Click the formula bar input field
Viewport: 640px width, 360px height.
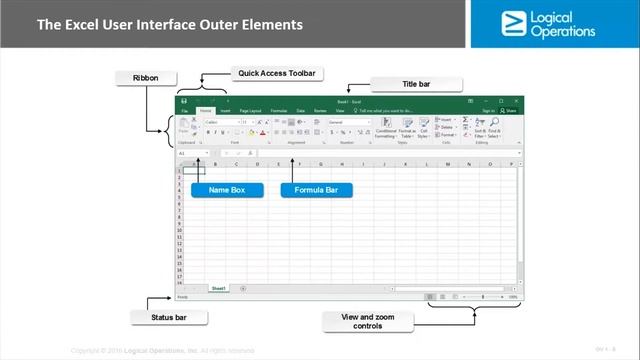[387, 153]
